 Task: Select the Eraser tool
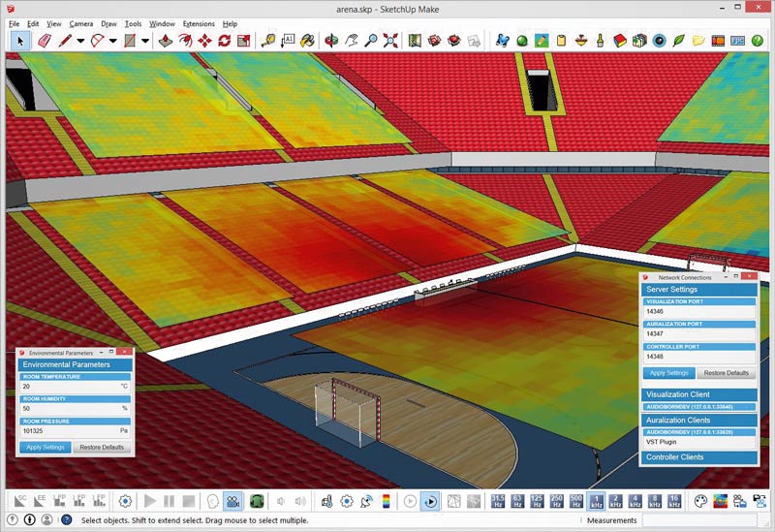tap(44, 41)
